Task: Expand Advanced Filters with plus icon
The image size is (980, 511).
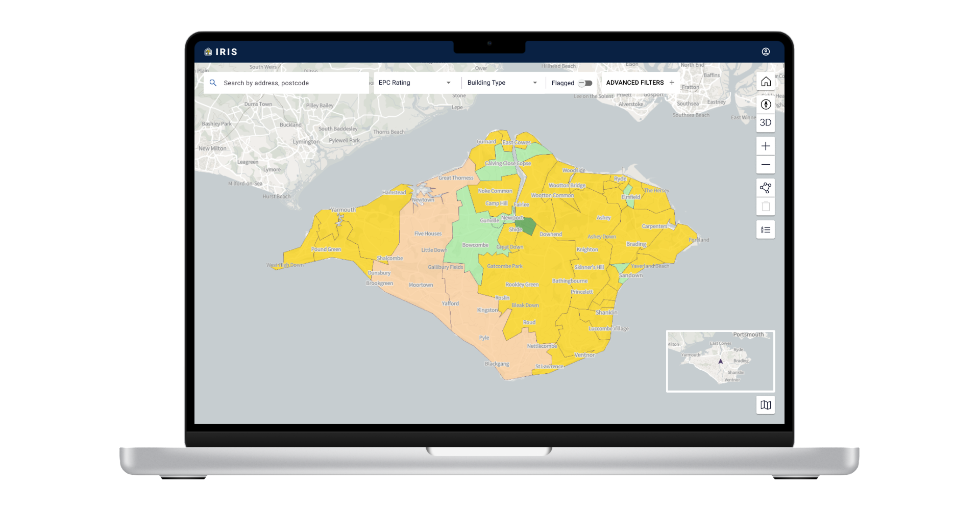Action: click(x=672, y=83)
